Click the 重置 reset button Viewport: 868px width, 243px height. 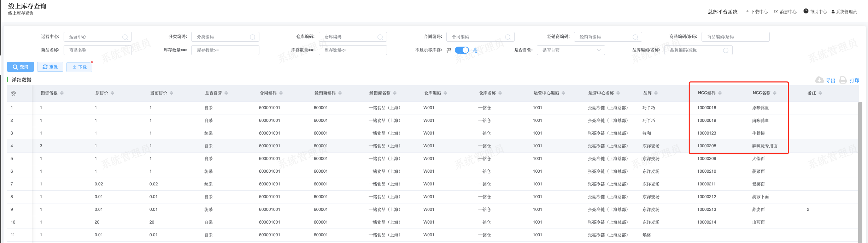(x=50, y=67)
